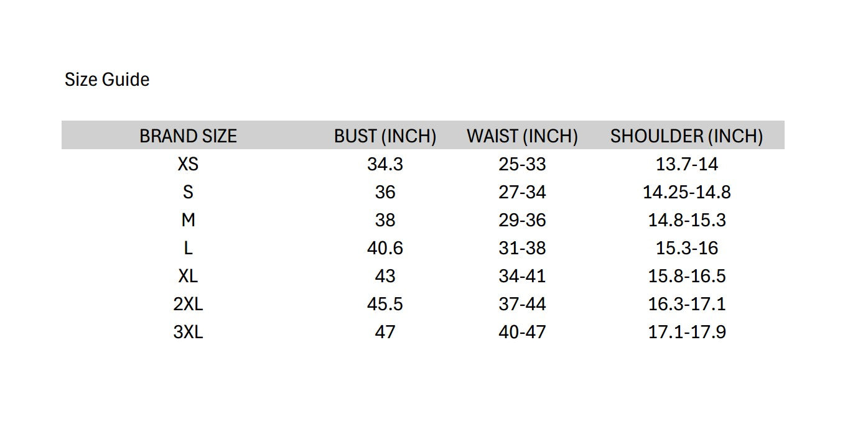Click the 2XL brand size cell
Viewport: 868px width, 424px height.
[188, 304]
